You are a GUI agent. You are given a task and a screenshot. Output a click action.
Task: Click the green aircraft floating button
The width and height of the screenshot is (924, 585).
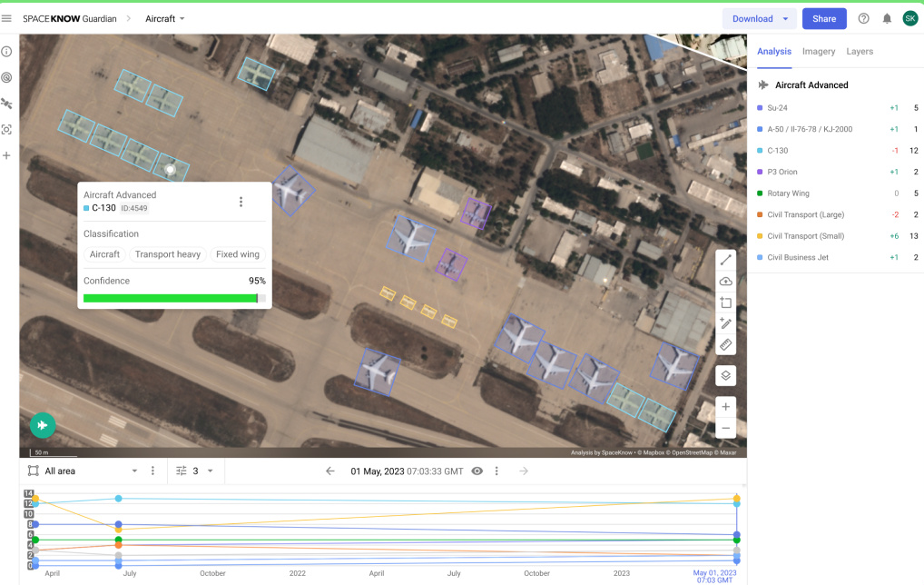pyautogui.click(x=43, y=425)
